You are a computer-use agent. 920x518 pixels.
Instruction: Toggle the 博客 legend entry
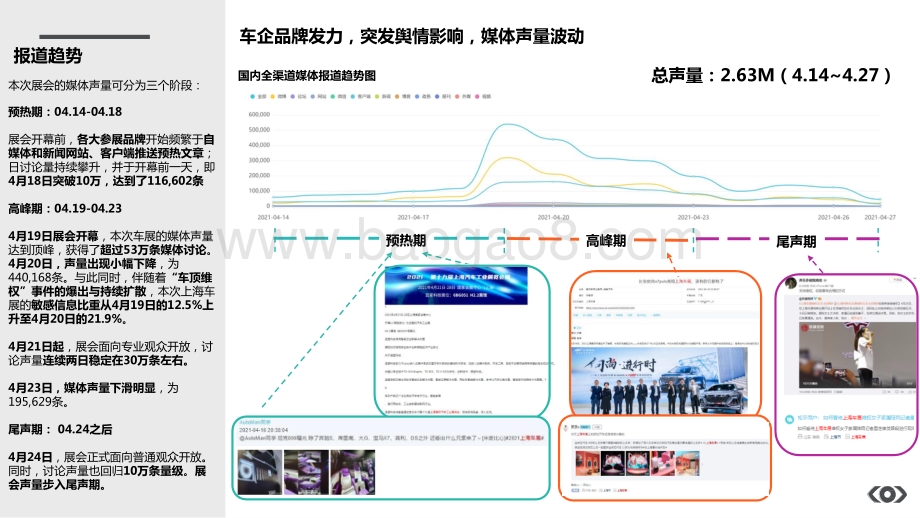point(402,96)
